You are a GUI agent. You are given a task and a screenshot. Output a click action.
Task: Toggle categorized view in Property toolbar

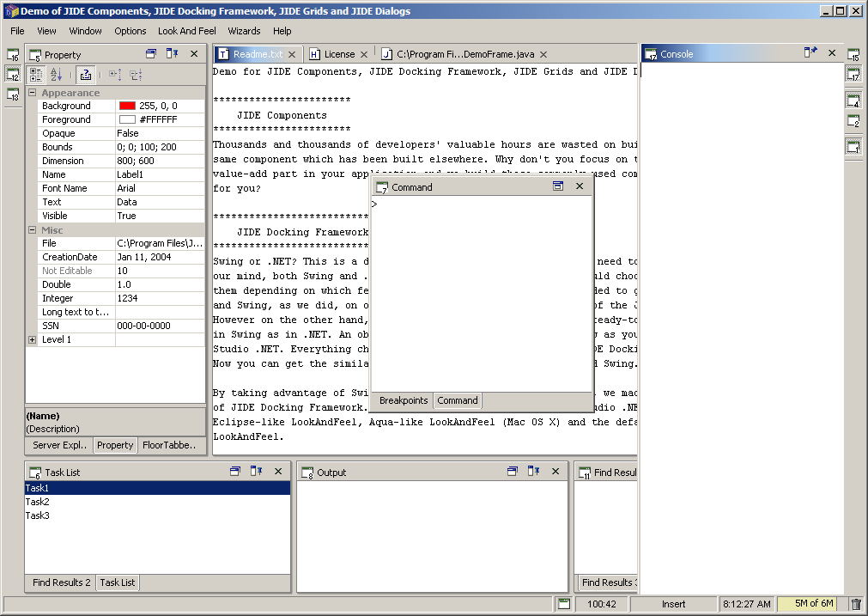tap(36, 74)
